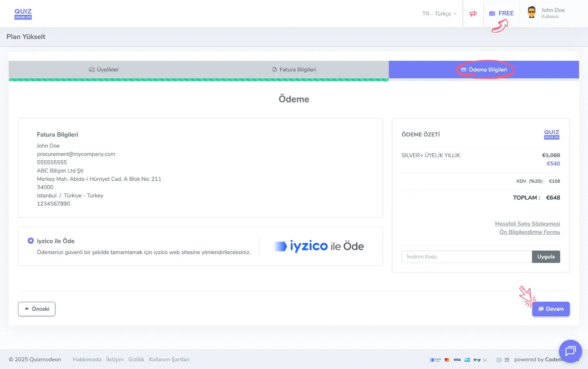
Task: Click the Quiz Mode On logo
Action: [23, 14]
